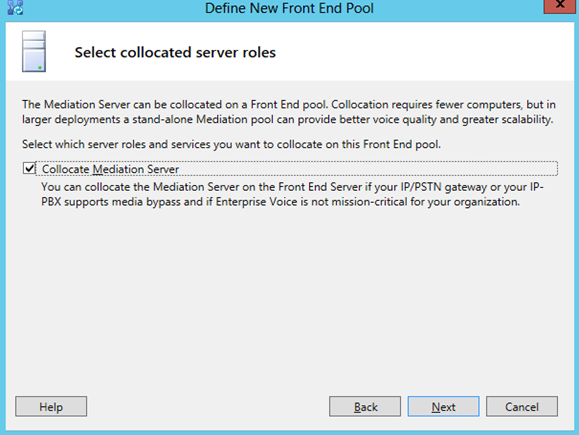579x435 pixels.
Task: Click the server tower icon in header
Action: tap(34, 51)
